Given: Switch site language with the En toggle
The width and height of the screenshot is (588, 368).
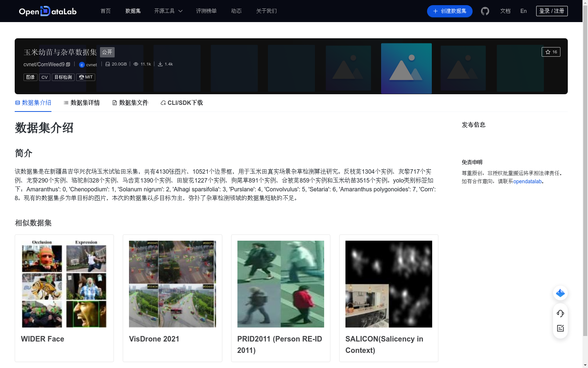Looking at the screenshot, I should (523, 11).
